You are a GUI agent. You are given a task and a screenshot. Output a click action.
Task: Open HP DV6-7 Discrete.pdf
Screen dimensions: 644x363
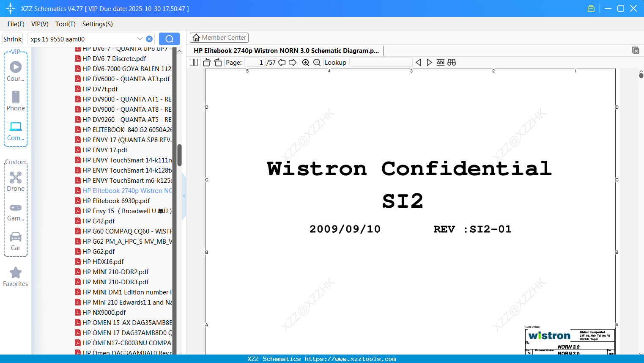click(x=114, y=59)
